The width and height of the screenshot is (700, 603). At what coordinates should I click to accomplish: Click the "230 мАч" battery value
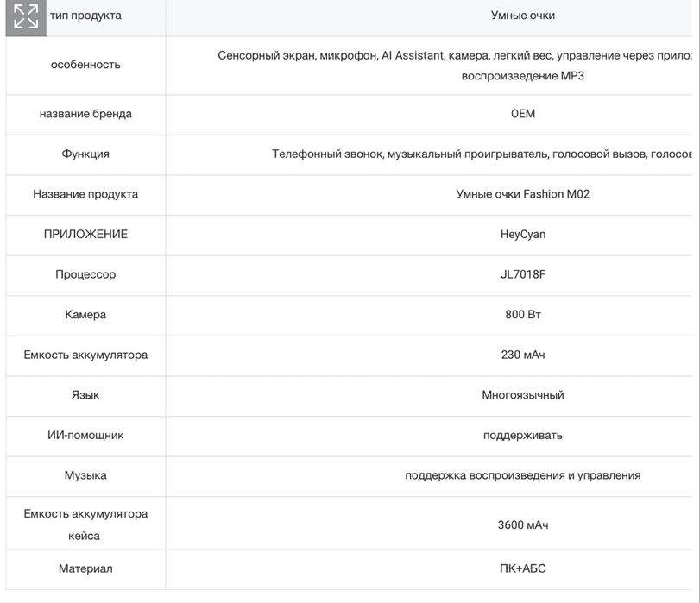click(x=522, y=355)
